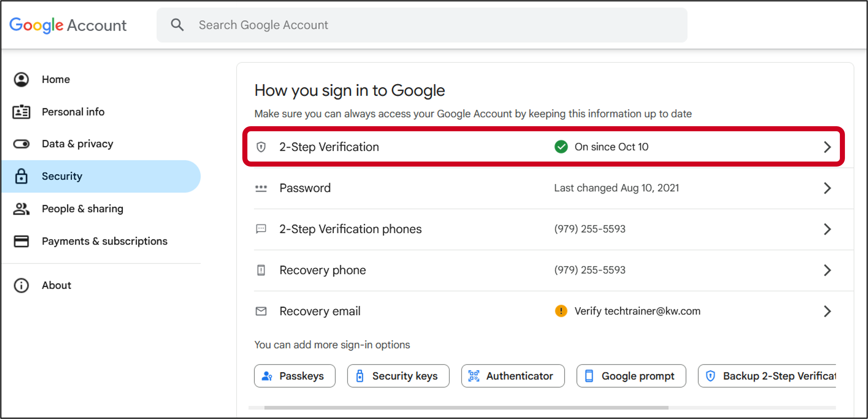Add Google prompt sign-in option

(631, 376)
